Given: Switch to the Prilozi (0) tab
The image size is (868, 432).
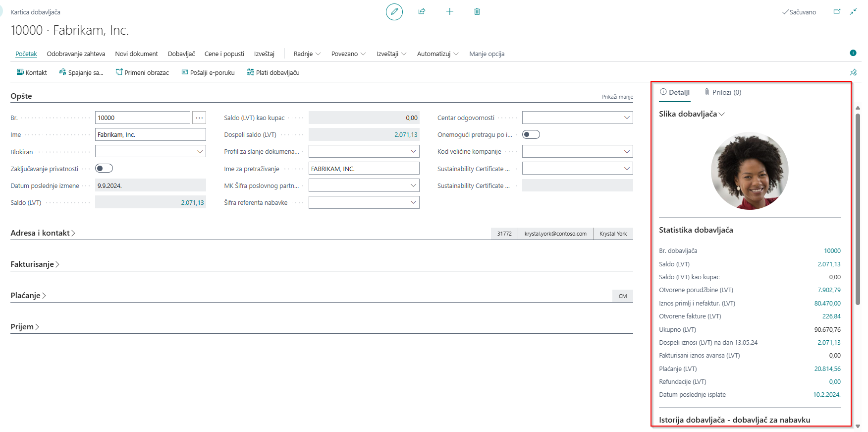Looking at the screenshot, I should pos(723,92).
